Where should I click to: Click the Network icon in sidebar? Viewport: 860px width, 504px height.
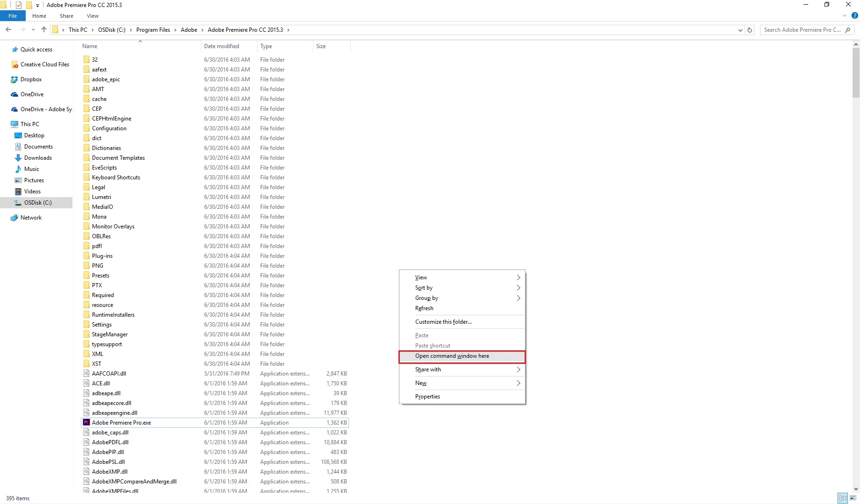14,218
